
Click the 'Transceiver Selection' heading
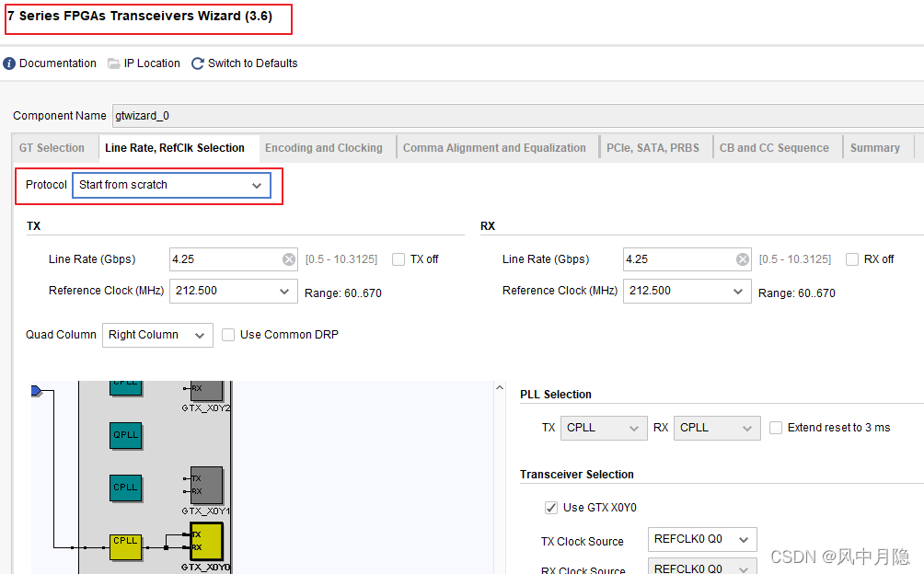click(x=577, y=475)
